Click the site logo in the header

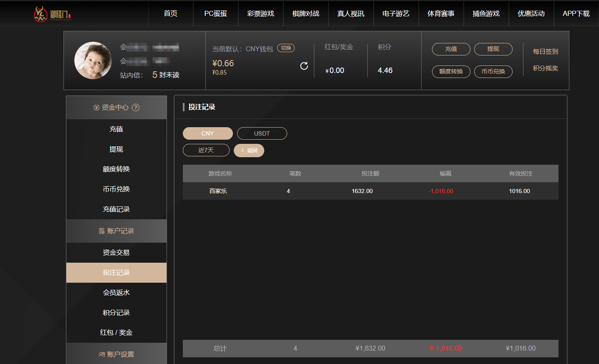53,14
